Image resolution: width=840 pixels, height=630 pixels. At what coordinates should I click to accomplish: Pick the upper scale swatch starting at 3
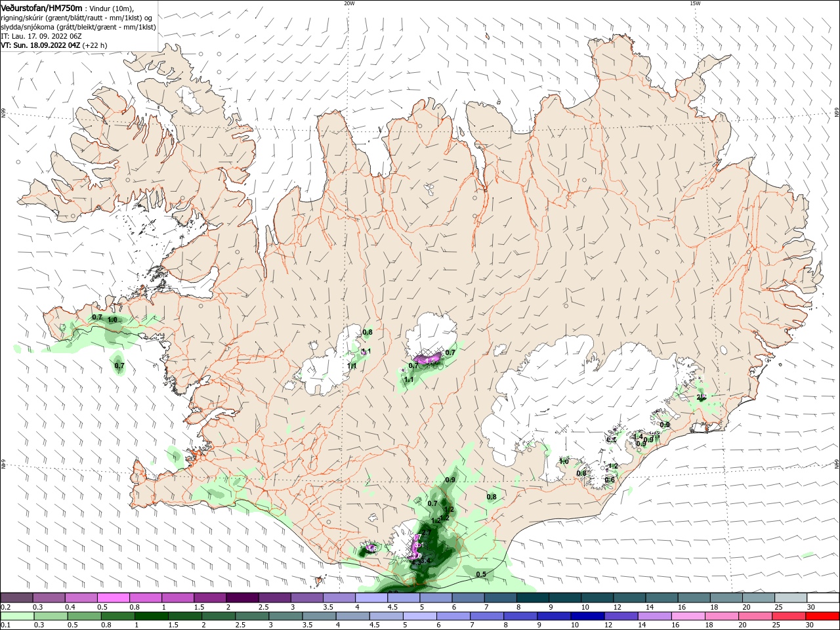pyautogui.click(x=307, y=598)
